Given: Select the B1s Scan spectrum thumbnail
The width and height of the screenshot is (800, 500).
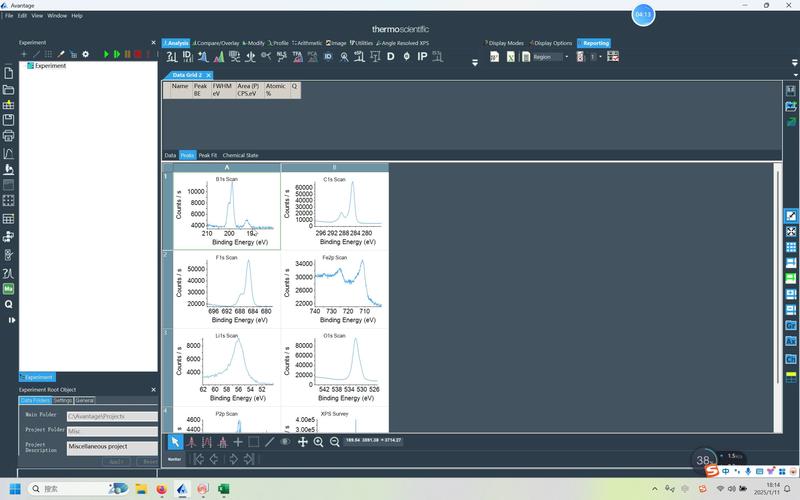Looking at the screenshot, I should tap(227, 211).
